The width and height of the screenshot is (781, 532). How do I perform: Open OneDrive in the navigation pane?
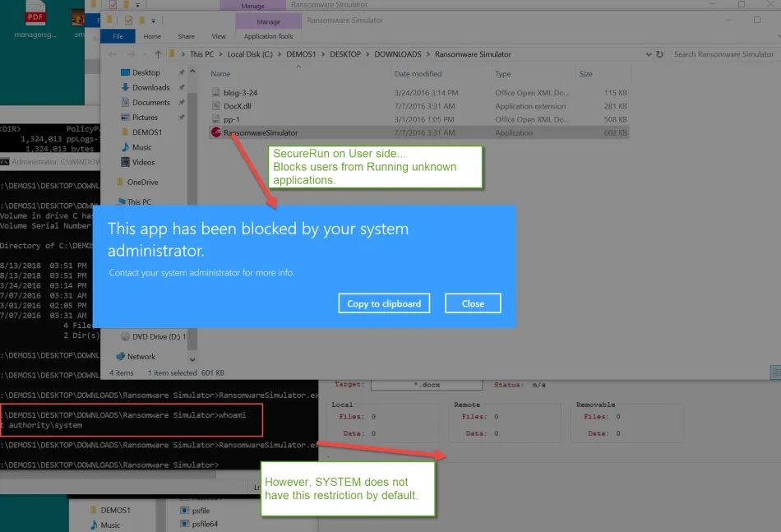tap(142, 182)
